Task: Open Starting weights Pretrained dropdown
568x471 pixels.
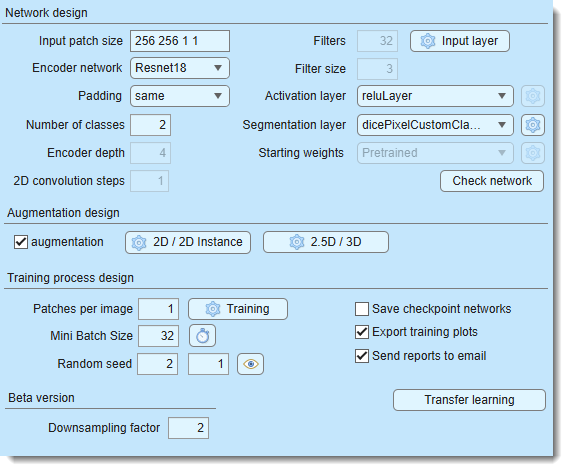Action: click(435, 153)
